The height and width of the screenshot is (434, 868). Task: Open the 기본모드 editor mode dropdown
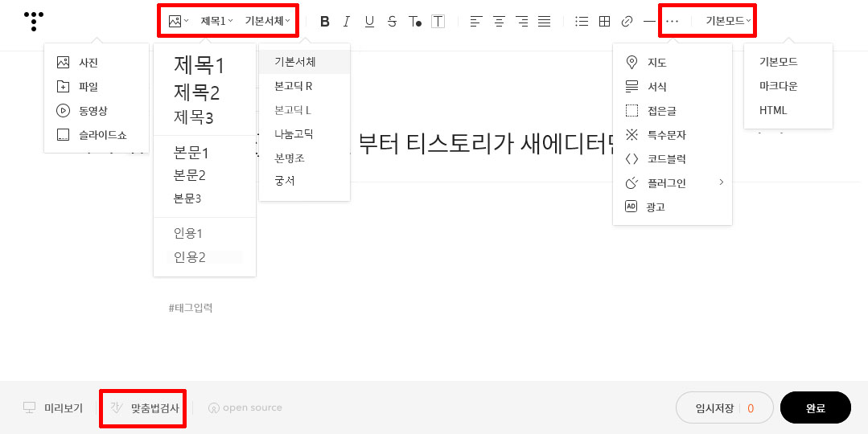(728, 21)
